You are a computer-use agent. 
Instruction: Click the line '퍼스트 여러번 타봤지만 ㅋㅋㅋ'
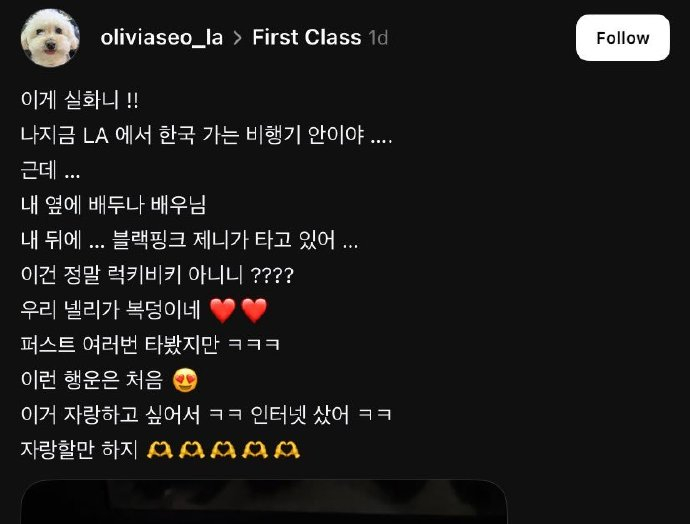150,344
